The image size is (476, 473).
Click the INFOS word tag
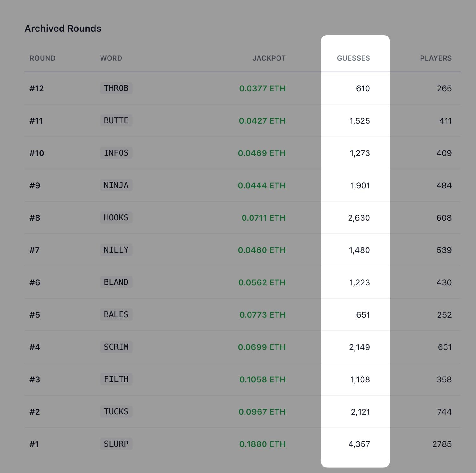coord(116,153)
